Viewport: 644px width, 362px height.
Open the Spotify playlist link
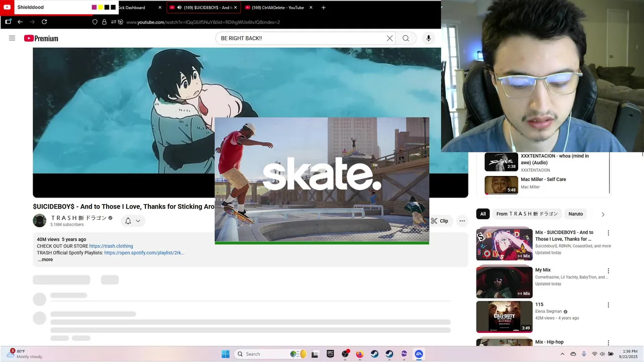144,252
